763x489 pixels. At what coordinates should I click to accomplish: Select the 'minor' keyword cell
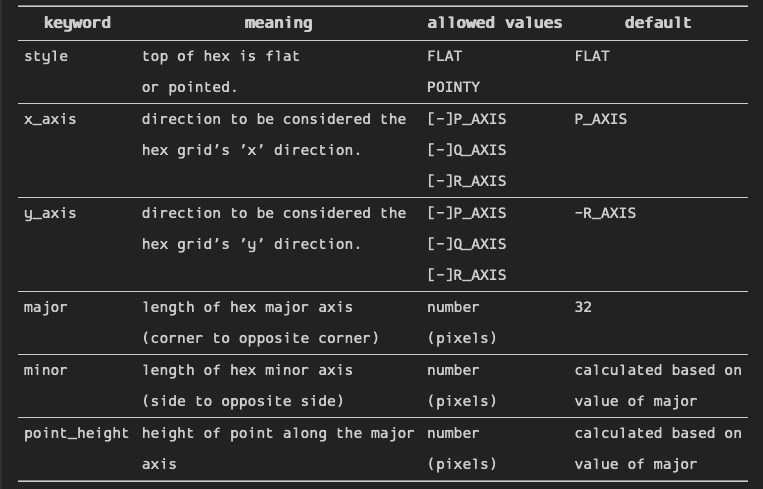pos(46,371)
